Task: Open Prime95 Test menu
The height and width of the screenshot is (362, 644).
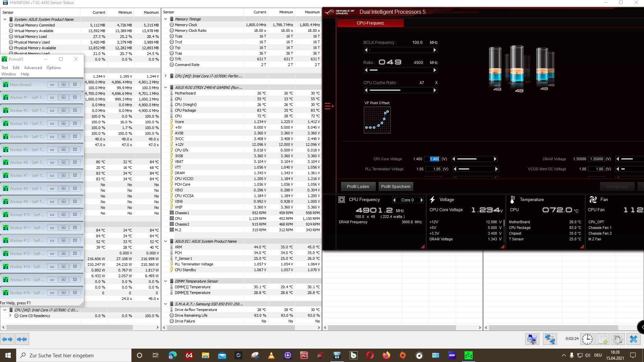Action: [x=5, y=67]
